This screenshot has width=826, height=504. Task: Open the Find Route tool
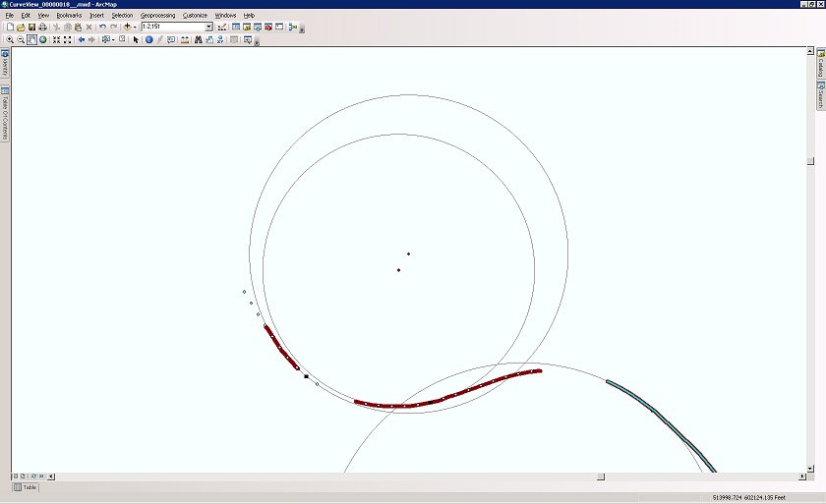point(209,40)
